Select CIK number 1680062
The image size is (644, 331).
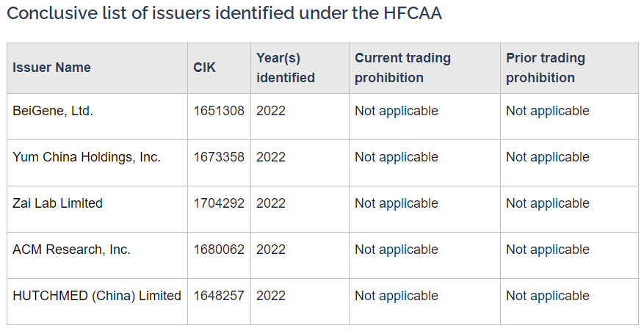click(x=219, y=250)
